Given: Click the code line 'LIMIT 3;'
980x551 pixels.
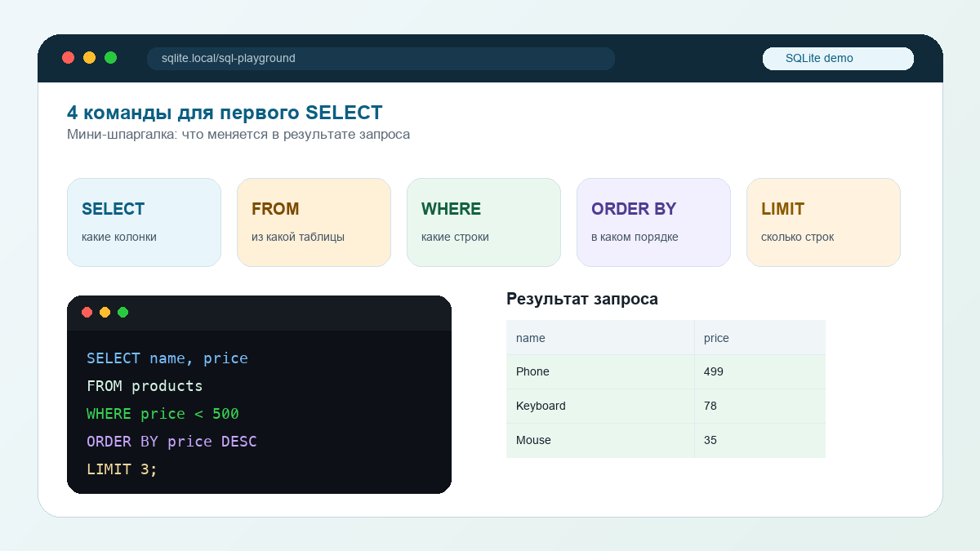Looking at the screenshot, I should [122, 469].
